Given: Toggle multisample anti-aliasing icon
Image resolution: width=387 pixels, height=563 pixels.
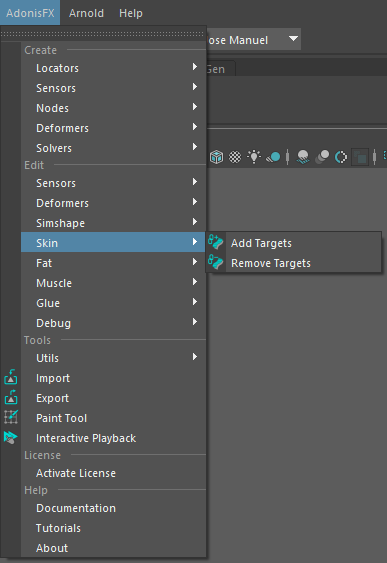Looking at the screenshot, I should coord(341,157).
